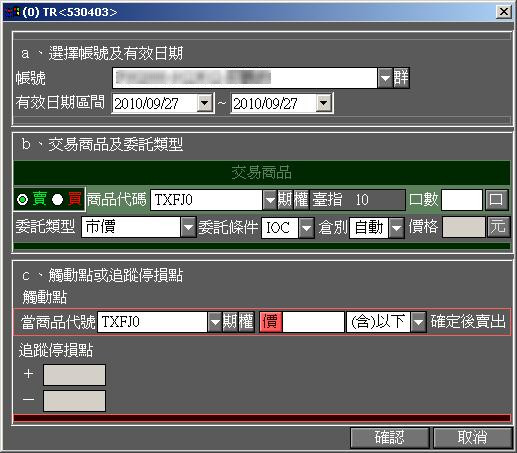Click the 期 button in 觸動點 row
This screenshot has height=453, width=517.
(x=230, y=322)
